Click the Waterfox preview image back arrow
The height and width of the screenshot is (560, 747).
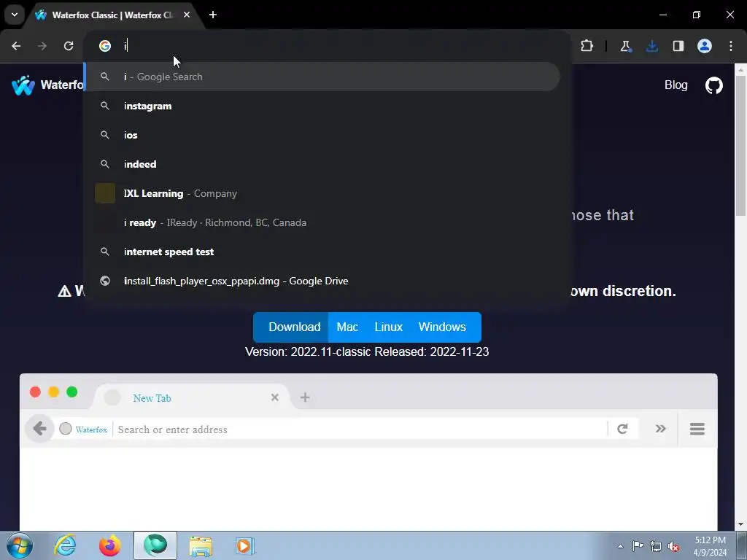(40, 429)
